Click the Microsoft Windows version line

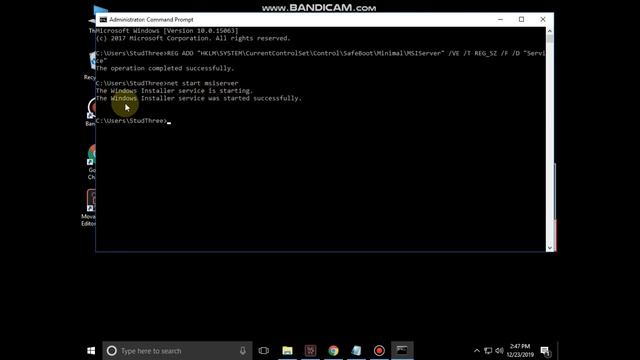point(167,31)
